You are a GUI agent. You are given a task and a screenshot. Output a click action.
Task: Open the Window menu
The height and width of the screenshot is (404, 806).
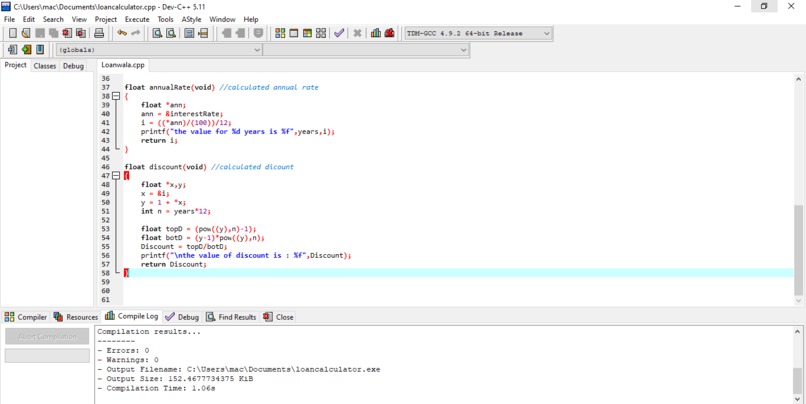(x=222, y=20)
